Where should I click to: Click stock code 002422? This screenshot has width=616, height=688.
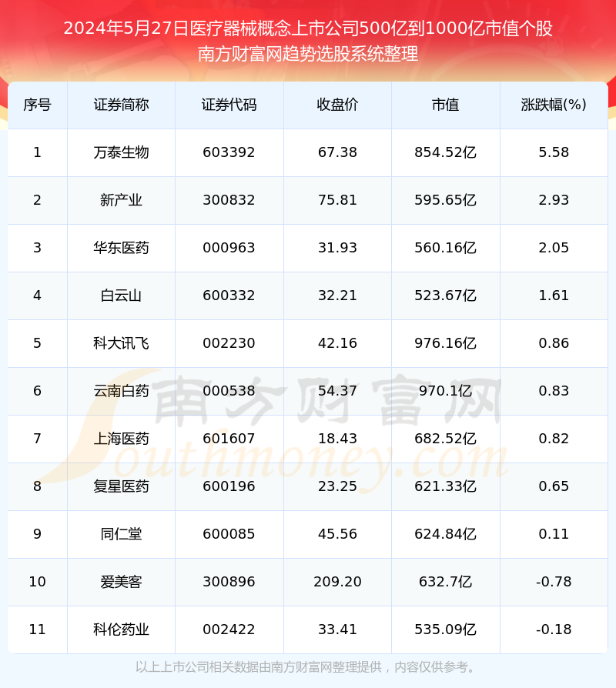229,630
